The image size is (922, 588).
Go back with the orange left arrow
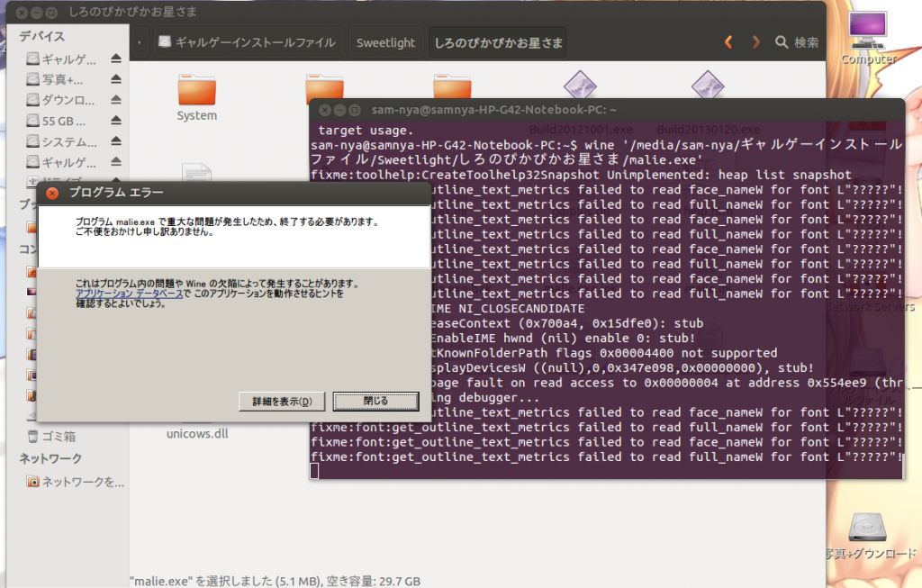[728, 42]
